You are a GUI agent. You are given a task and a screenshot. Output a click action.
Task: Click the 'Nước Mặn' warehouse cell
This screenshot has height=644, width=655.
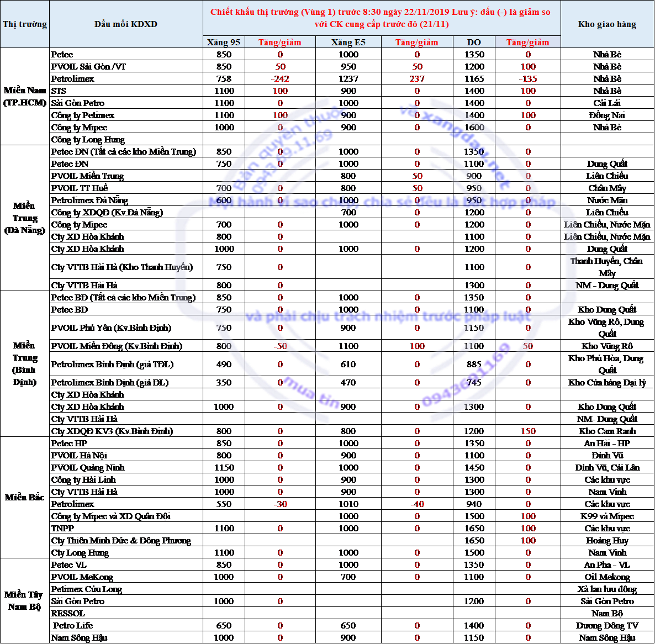click(607, 200)
